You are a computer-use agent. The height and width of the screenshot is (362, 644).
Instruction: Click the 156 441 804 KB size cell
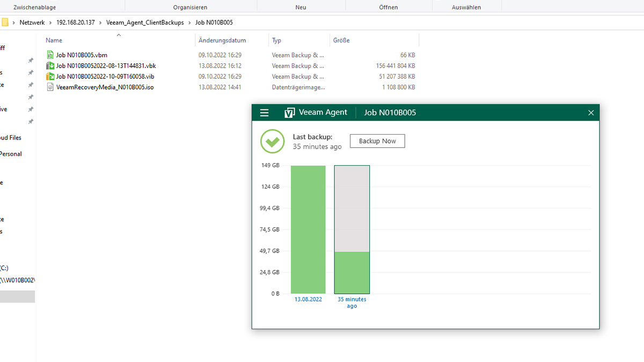pyautogui.click(x=396, y=66)
